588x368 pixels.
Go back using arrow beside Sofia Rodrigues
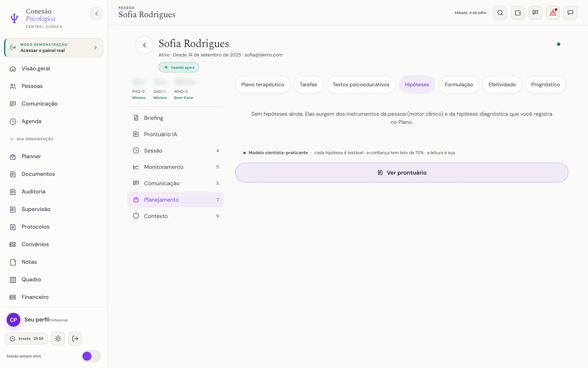[x=144, y=45]
